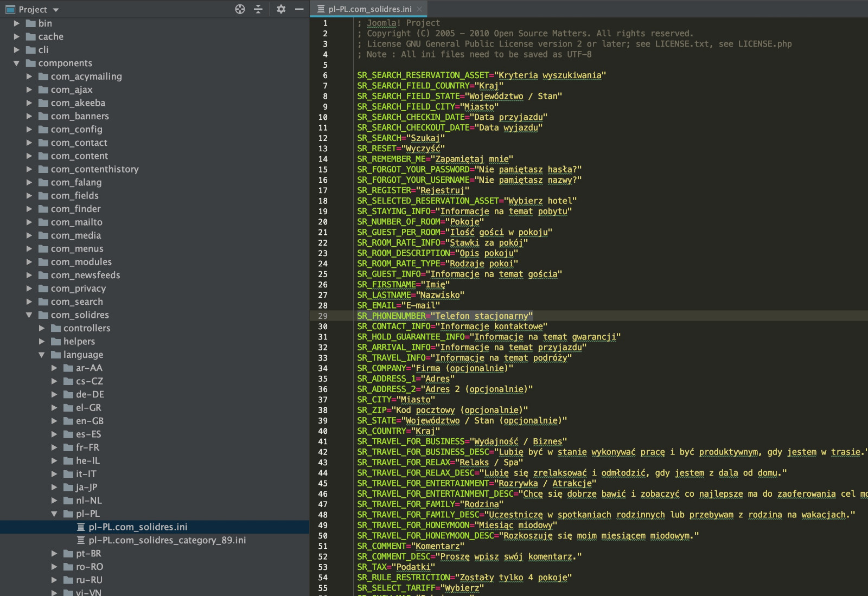Select the helpers folder in tree

click(79, 342)
